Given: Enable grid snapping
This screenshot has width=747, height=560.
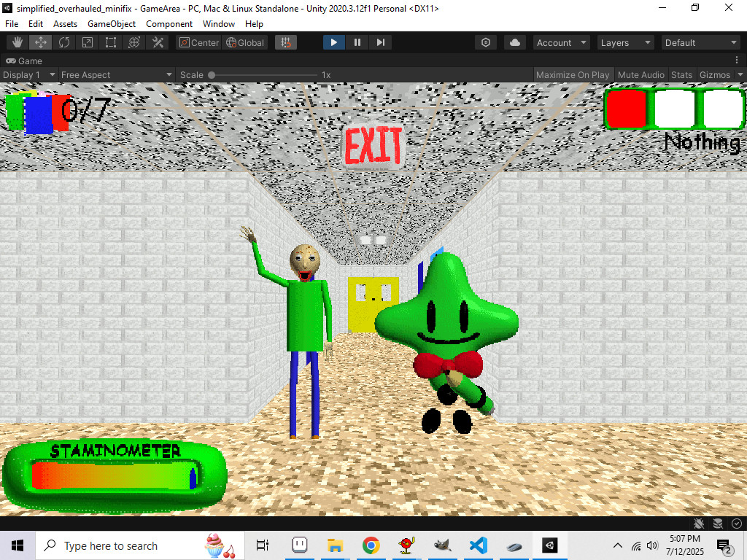Looking at the screenshot, I should coord(285,42).
